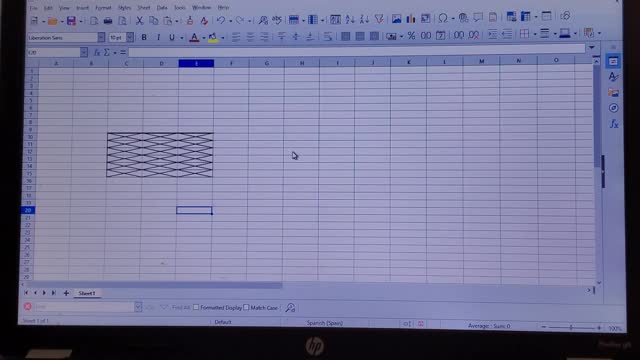Open the Paste options dropdown arrow
Screen dimensions: 640x360
pos(177,21)
